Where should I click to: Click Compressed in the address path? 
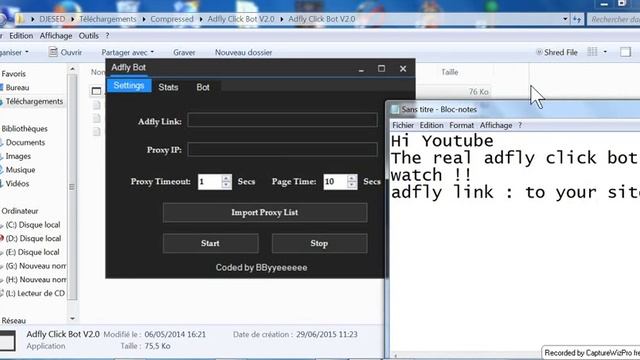coord(172,19)
